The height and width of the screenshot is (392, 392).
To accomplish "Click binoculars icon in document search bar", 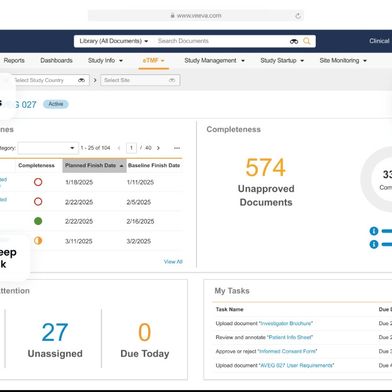I will [x=294, y=41].
